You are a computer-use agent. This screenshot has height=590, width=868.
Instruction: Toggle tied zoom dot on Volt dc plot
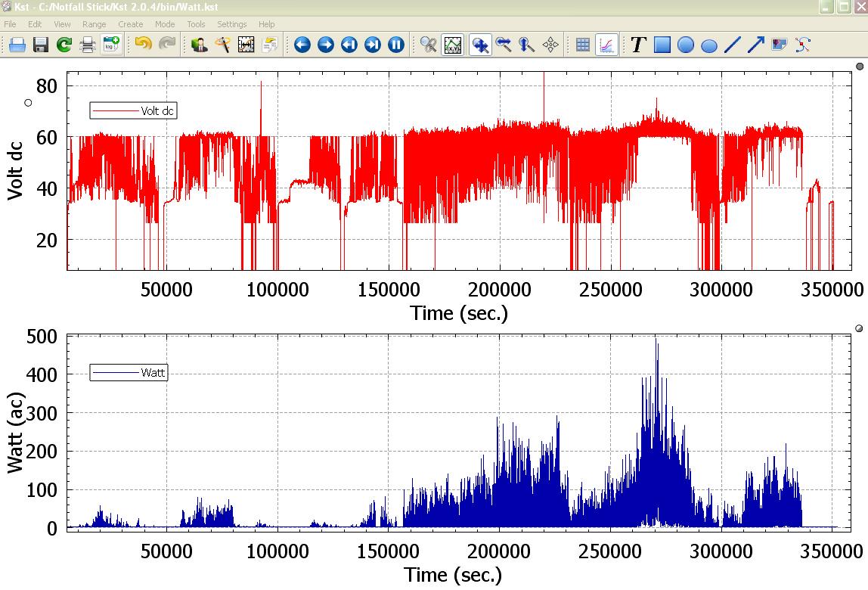coord(860,67)
